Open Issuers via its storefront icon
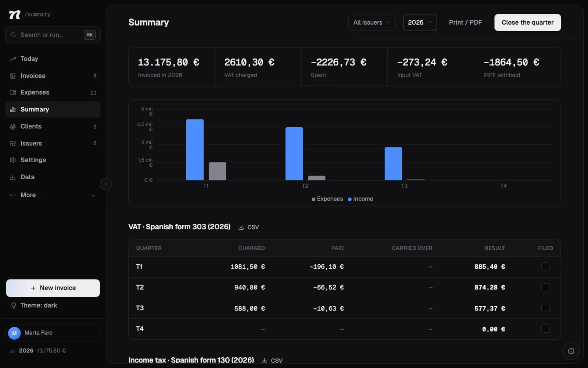The height and width of the screenshot is (368, 588). 13,144
